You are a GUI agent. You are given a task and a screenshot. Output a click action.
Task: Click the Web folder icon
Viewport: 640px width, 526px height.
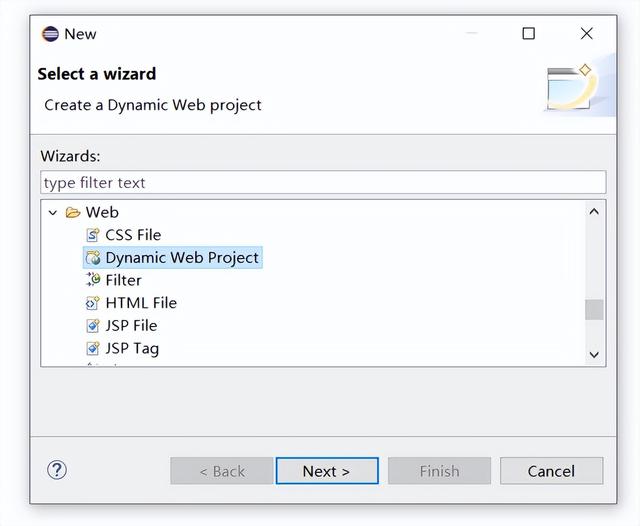click(x=72, y=212)
